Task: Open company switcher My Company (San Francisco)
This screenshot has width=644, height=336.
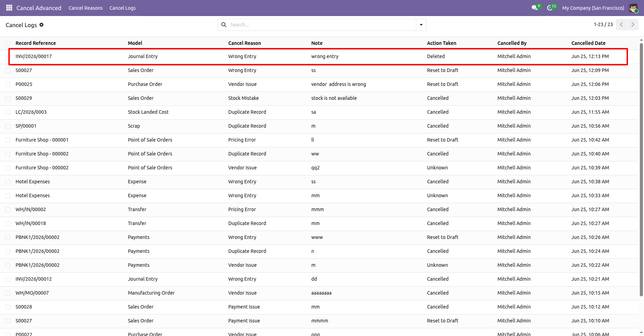Action: pyautogui.click(x=593, y=8)
